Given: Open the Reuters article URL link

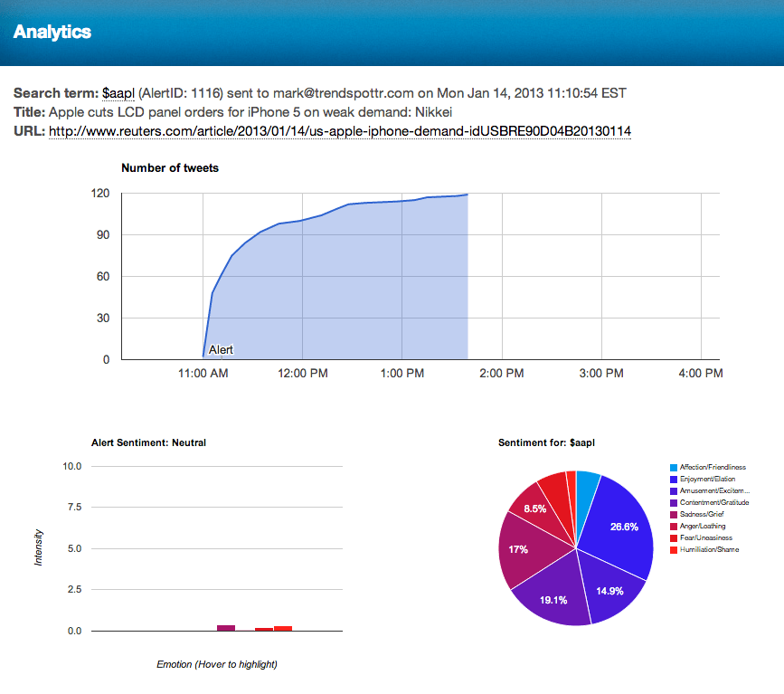Looking at the screenshot, I should click(x=339, y=131).
